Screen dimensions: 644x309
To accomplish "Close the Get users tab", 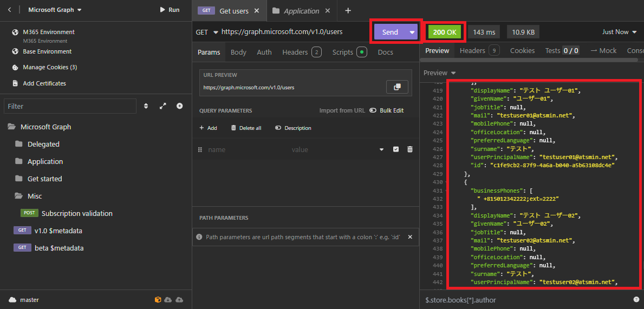I will click(257, 11).
